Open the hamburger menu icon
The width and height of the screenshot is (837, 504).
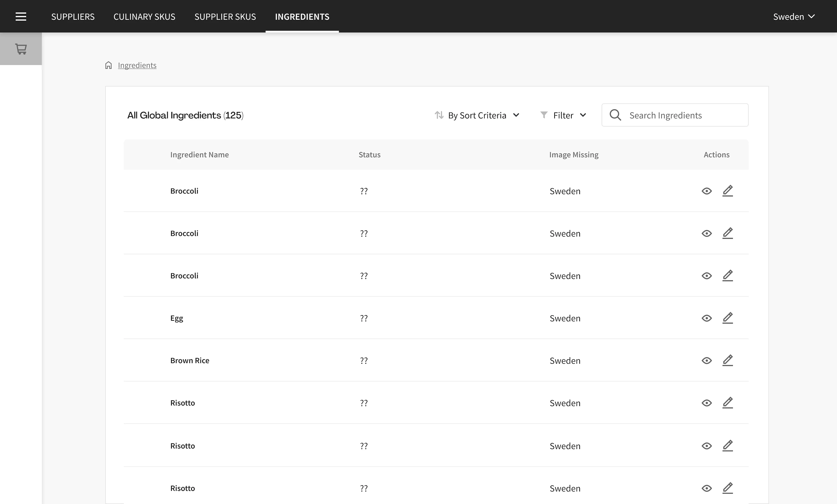(21, 17)
